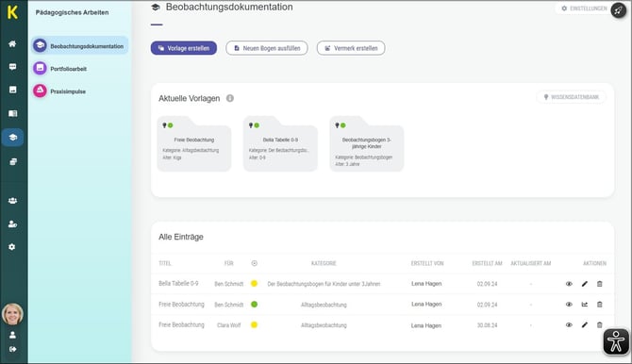Viewport: 632px width, 364px height.
Task: Select the Bella Tabelle 0-9 entry title
Action: pos(178,284)
